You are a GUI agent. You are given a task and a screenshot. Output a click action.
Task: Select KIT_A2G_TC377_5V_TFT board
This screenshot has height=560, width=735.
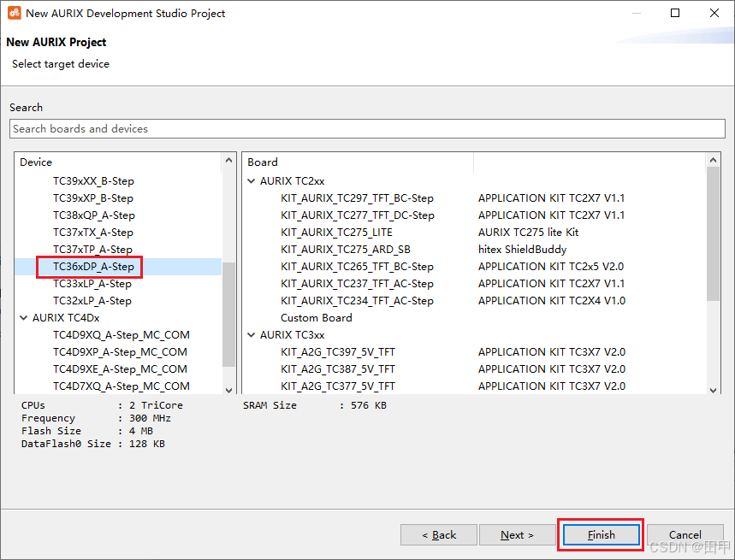pyautogui.click(x=337, y=386)
